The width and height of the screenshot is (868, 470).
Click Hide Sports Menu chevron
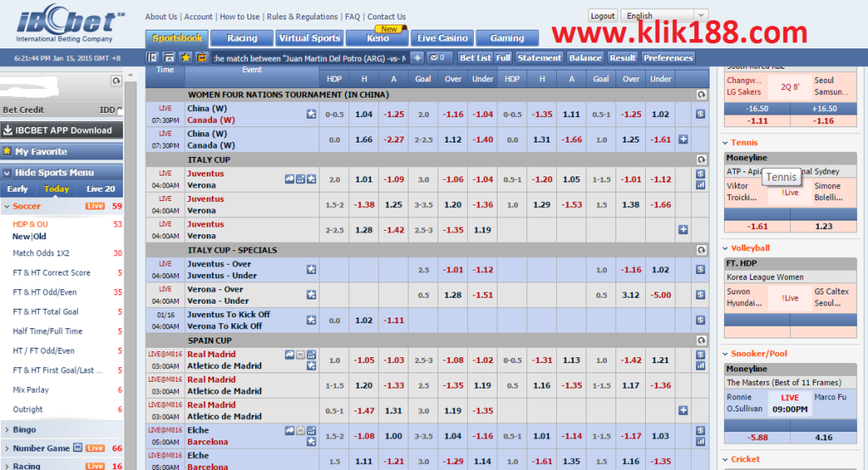click(7, 173)
